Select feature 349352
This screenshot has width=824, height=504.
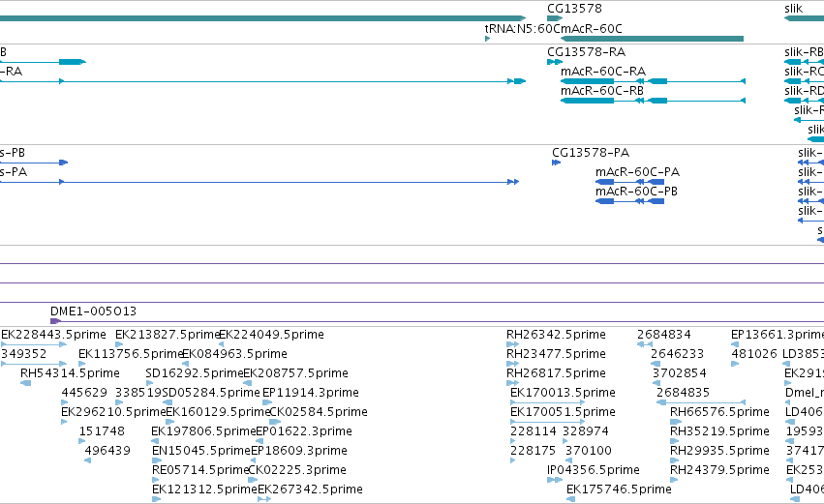point(23,354)
